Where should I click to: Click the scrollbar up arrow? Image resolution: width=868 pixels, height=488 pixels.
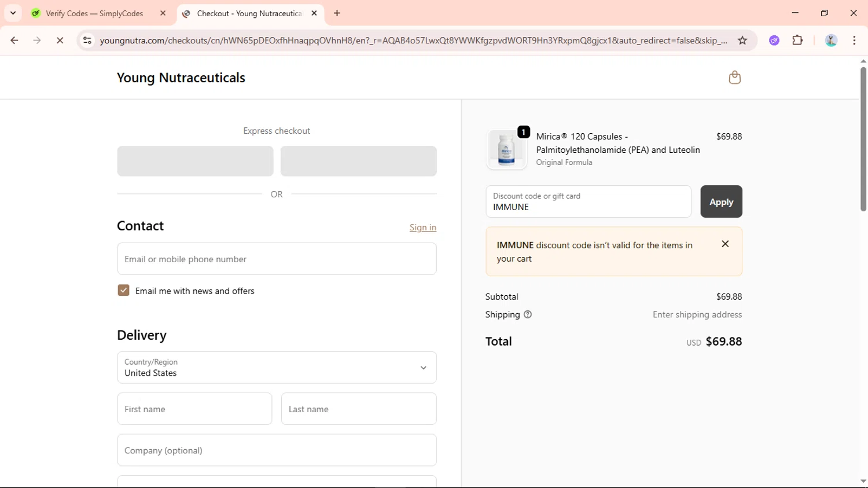tap(863, 61)
